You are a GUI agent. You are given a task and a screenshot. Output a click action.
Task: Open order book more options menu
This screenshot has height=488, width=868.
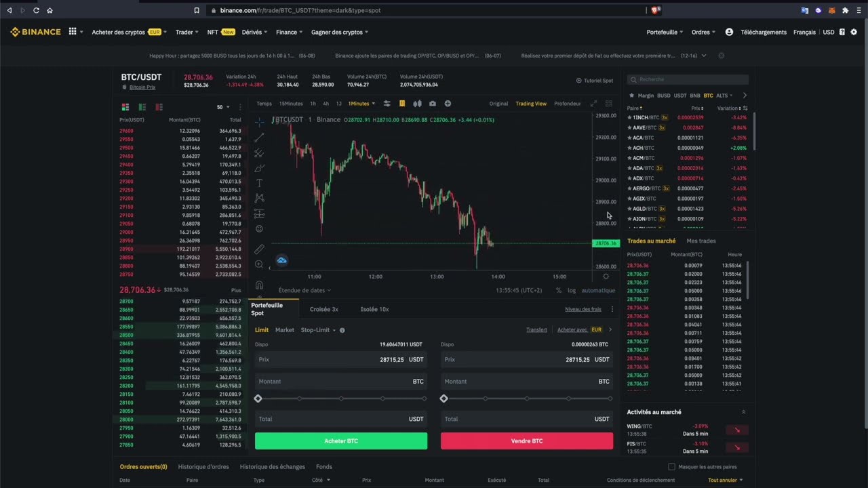coord(239,107)
